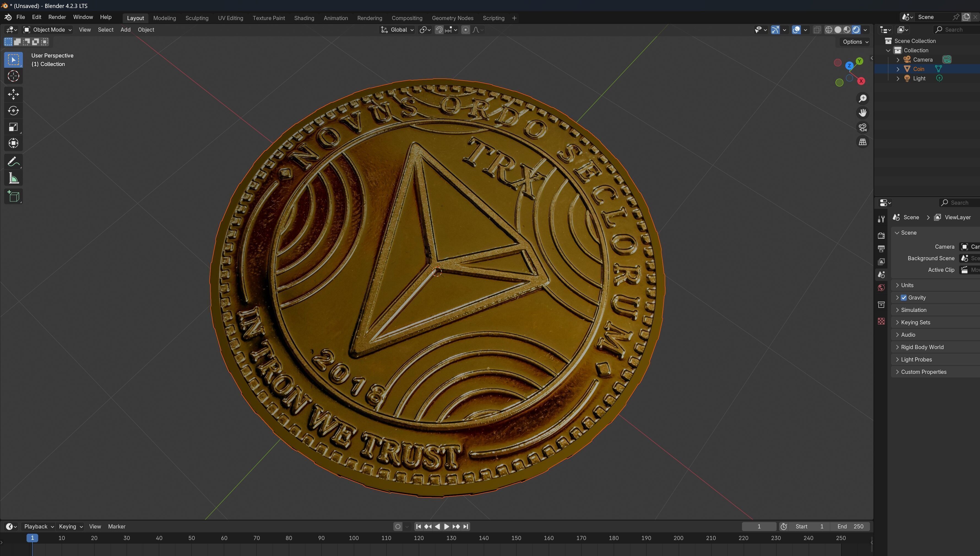Viewport: 980px width, 556px height.
Task: Open the Texture properties tab
Action: 881,322
